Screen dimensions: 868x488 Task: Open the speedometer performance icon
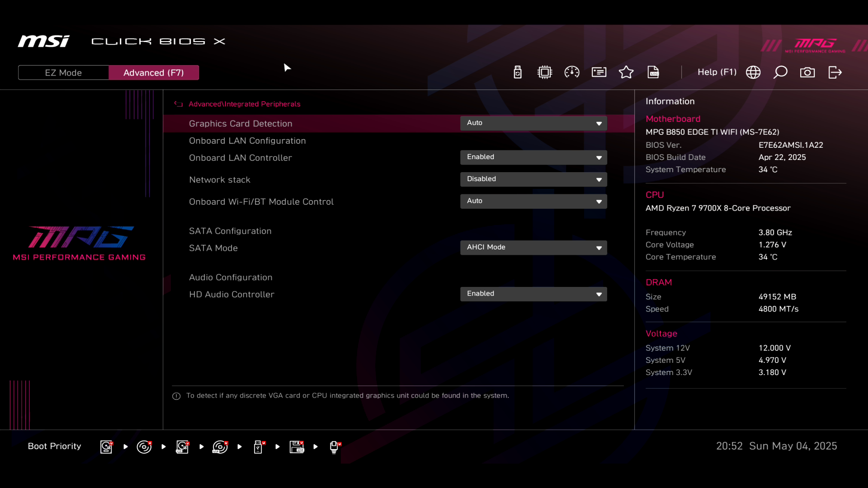point(572,72)
